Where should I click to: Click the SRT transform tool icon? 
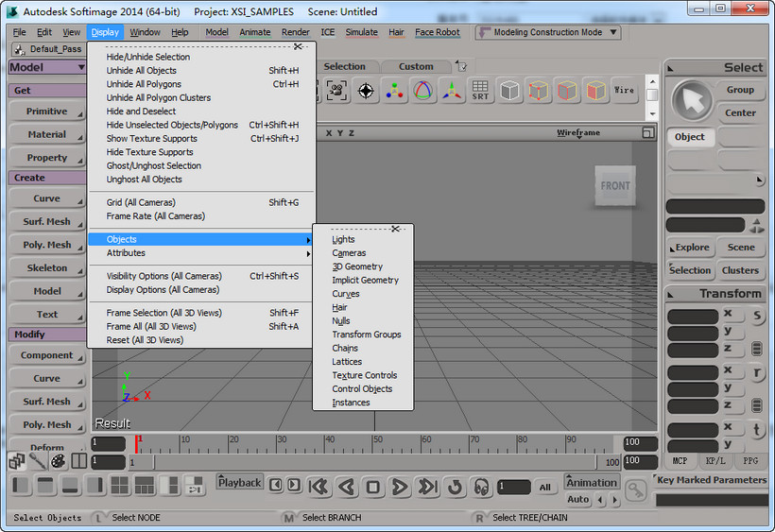click(x=480, y=91)
